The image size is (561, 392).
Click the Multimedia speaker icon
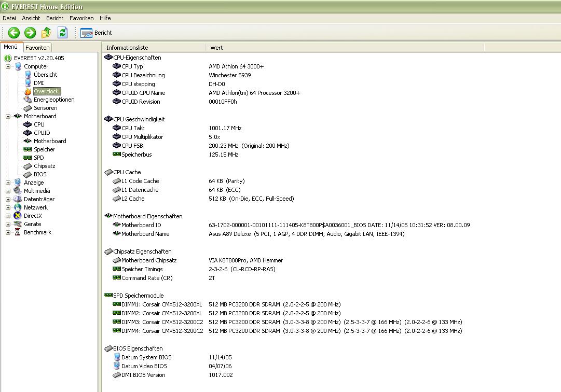point(18,191)
